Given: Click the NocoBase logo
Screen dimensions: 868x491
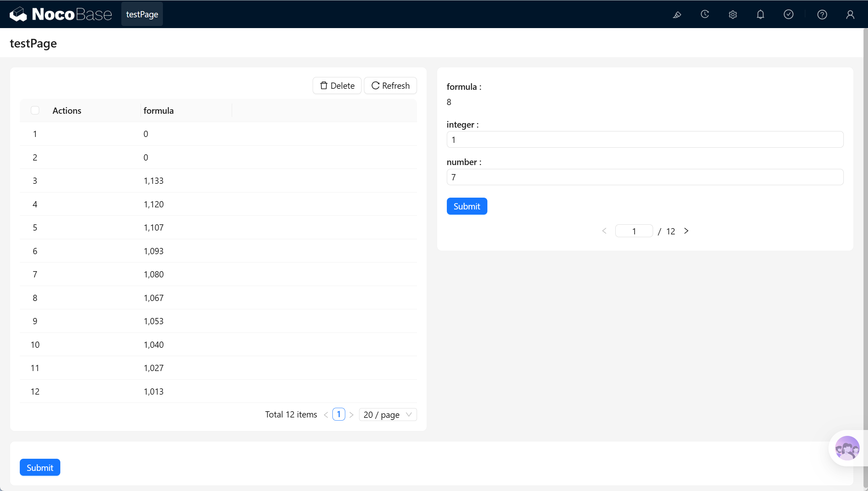Looking at the screenshot, I should [x=61, y=14].
